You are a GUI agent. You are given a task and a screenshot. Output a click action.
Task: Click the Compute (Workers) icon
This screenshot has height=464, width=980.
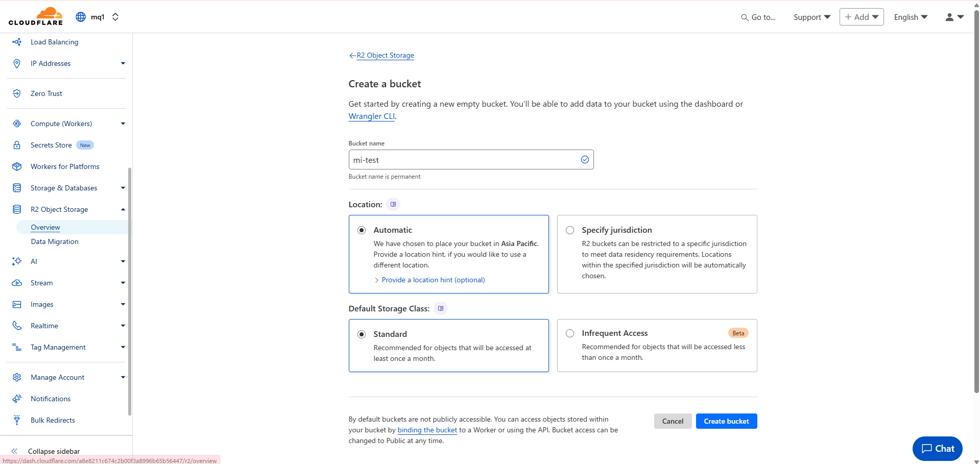(x=17, y=124)
